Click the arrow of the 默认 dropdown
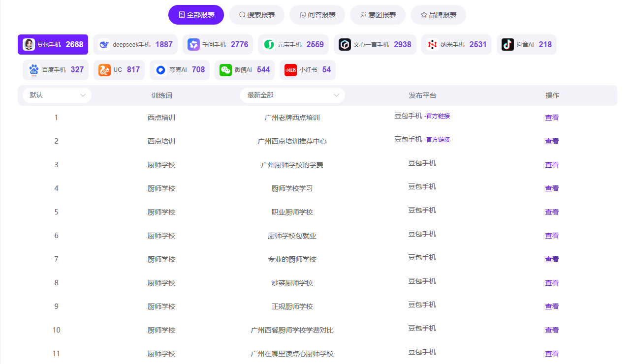 click(x=83, y=95)
